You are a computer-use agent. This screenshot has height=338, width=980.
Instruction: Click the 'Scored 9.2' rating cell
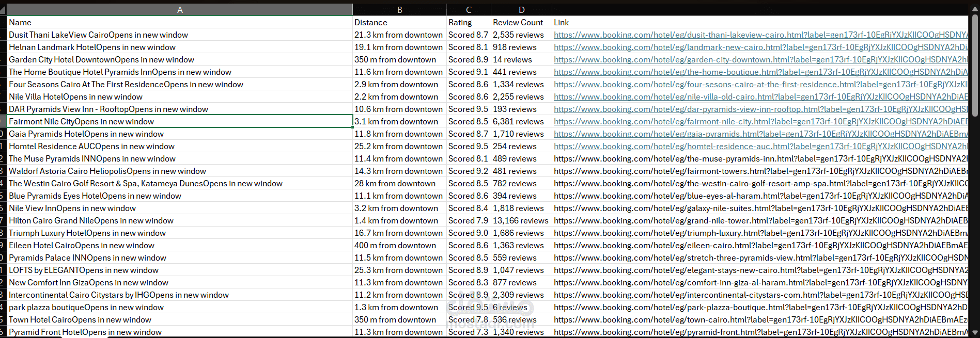tap(469, 171)
